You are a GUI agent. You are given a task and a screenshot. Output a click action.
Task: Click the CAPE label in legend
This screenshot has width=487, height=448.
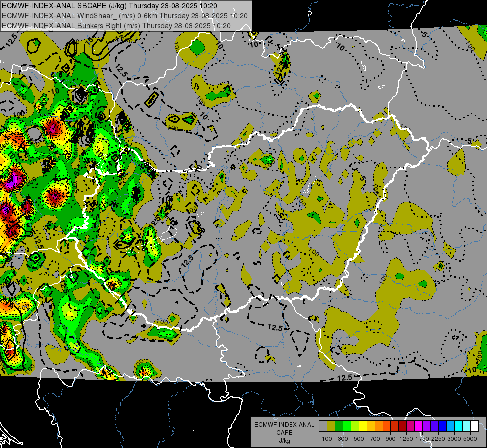[x=284, y=433]
